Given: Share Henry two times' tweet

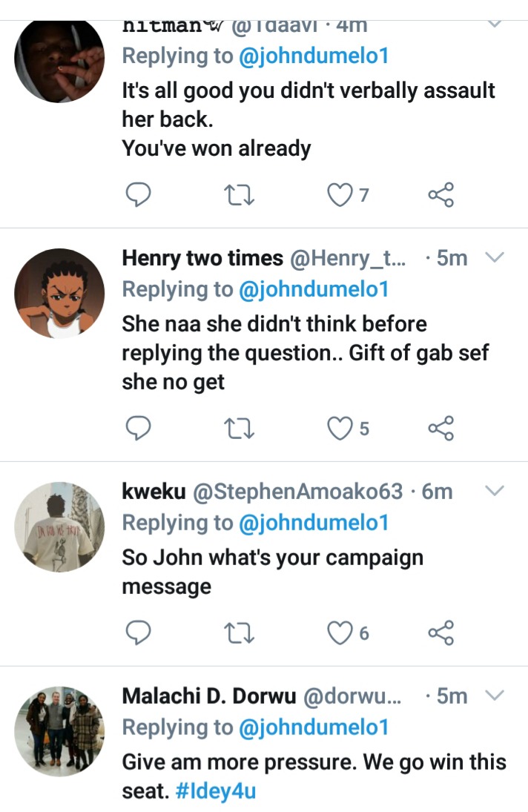Looking at the screenshot, I should pos(440,428).
